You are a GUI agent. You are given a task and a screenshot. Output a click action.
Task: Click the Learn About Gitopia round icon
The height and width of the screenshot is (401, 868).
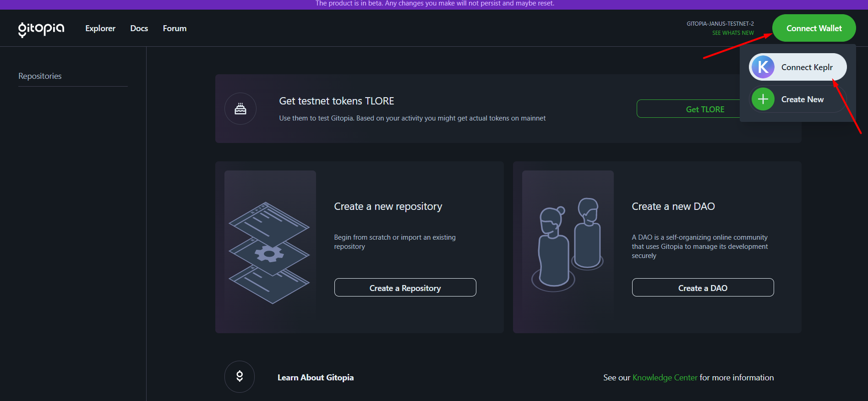pos(240,377)
